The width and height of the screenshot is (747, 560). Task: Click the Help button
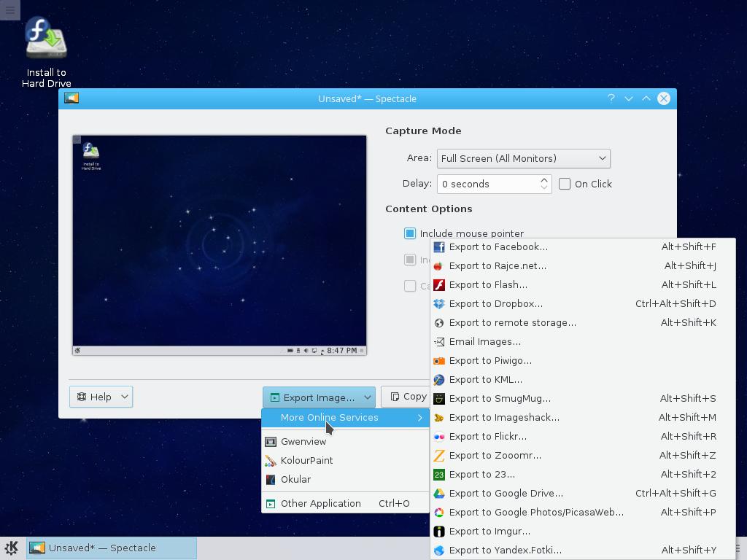(101, 397)
